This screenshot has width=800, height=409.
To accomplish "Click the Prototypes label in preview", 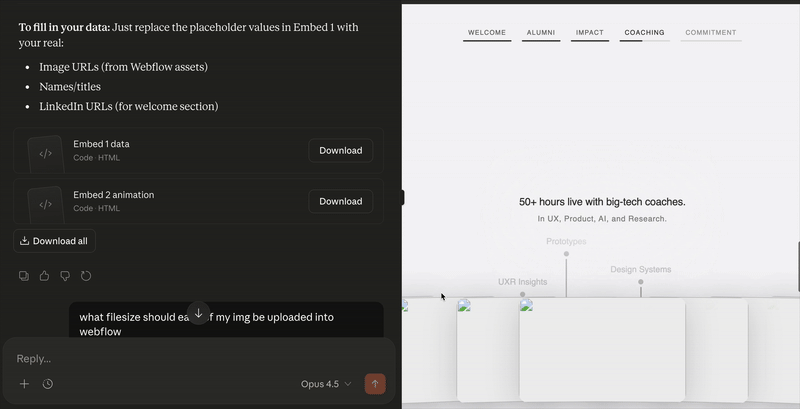I will [566, 241].
